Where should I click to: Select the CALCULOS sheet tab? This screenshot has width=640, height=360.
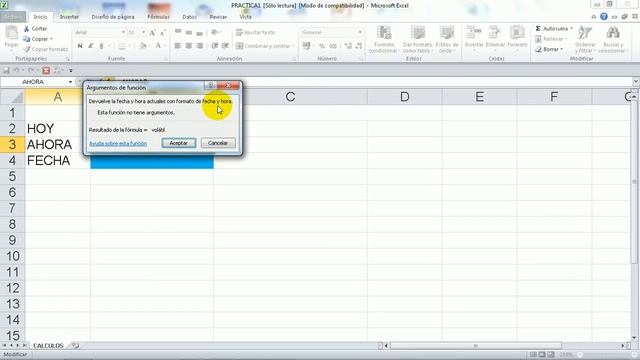[48, 346]
